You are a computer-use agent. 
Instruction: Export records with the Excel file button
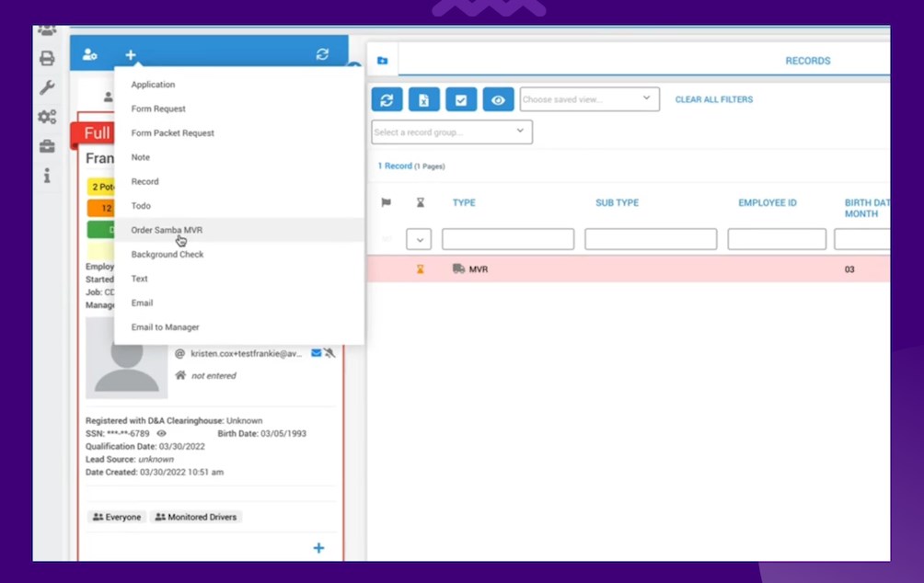click(423, 100)
